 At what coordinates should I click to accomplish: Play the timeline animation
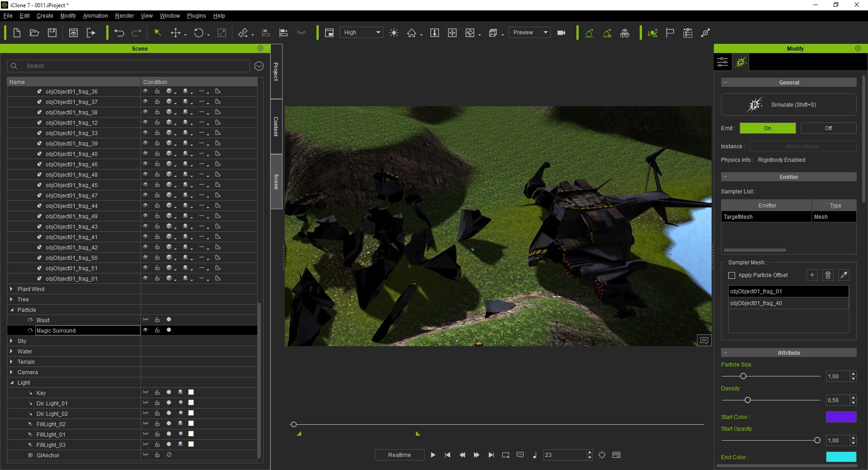click(433, 455)
